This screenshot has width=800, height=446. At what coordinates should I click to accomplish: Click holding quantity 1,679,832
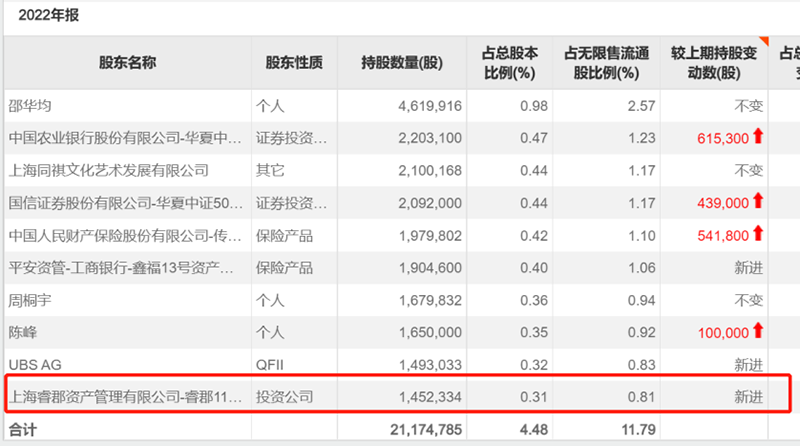[x=430, y=301]
